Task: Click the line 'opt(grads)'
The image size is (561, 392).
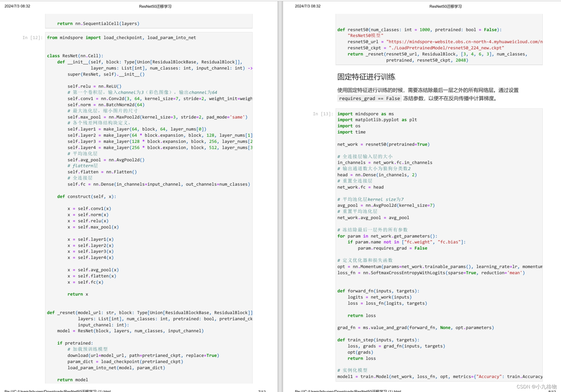Action: pyautogui.click(x=361, y=352)
